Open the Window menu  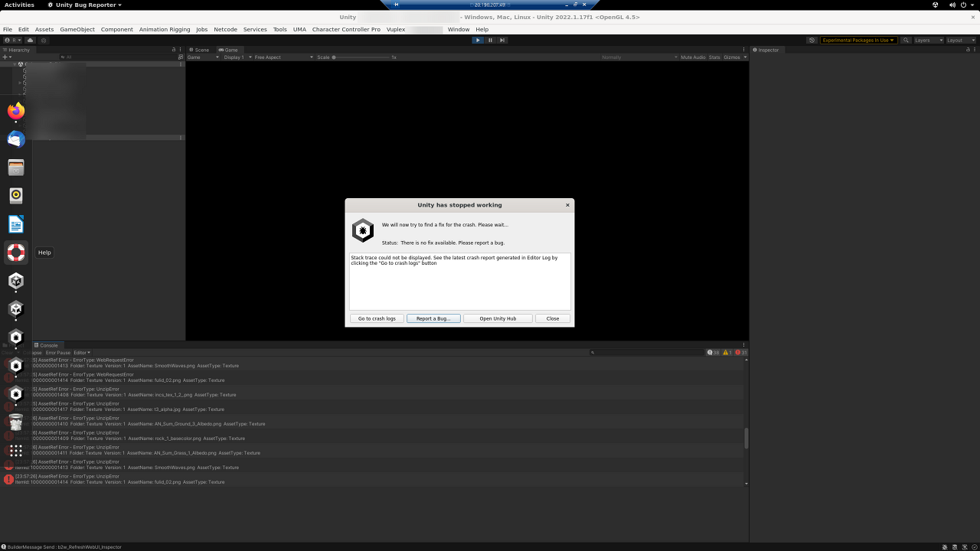[x=459, y=29]
